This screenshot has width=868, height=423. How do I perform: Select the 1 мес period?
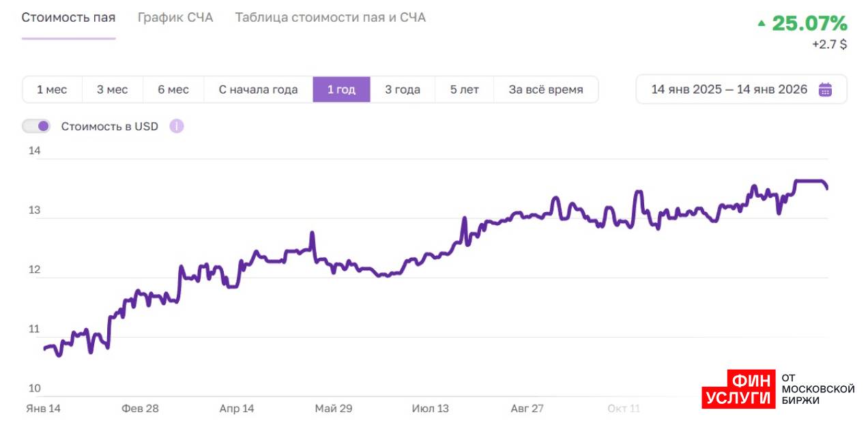(52, 89)
